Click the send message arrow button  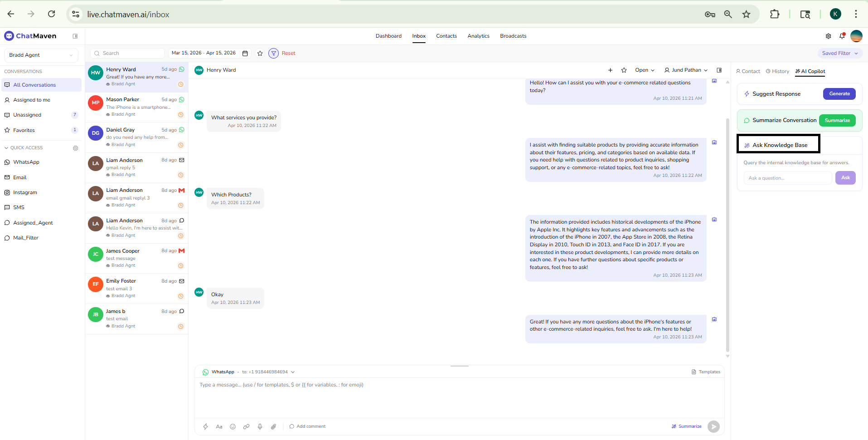click(x=713, y=426)
